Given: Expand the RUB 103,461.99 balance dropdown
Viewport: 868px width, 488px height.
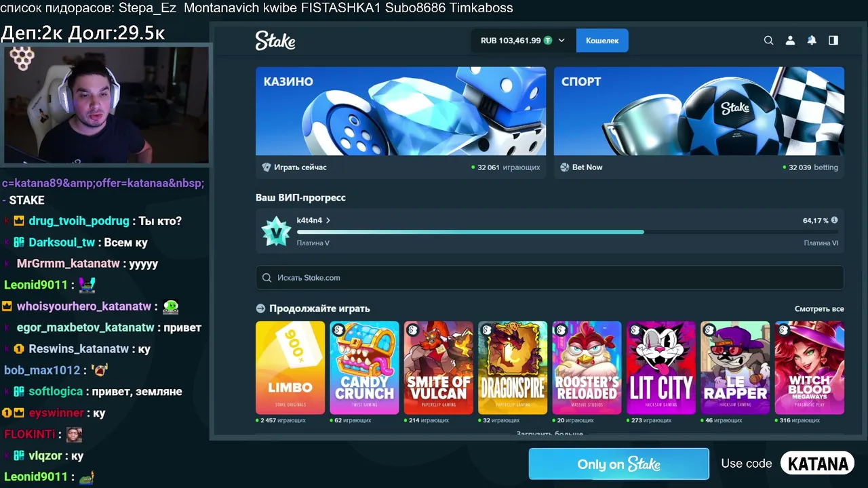Looking at the screenshot, I should (523, 41).
